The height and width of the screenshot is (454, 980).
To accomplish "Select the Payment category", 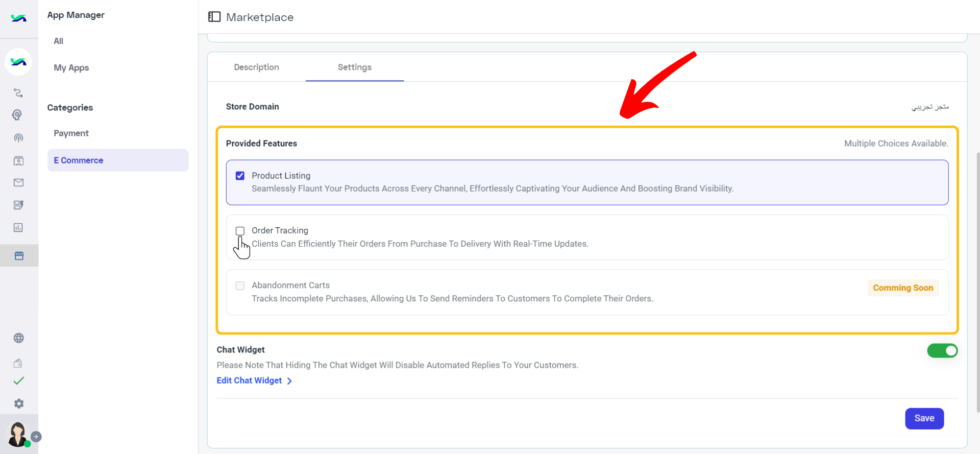I will [x=71, y=133].
